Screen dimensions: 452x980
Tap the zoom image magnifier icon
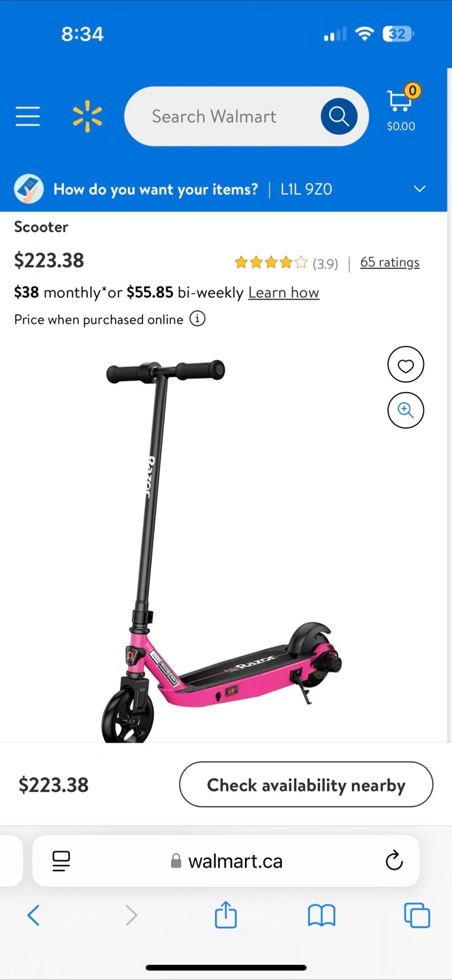[406, 410]
